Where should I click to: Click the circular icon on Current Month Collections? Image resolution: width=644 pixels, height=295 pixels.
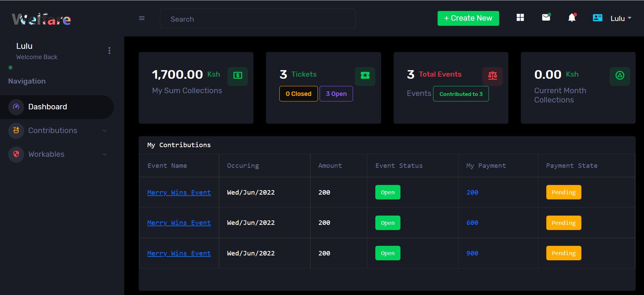(x=620, y=76)
